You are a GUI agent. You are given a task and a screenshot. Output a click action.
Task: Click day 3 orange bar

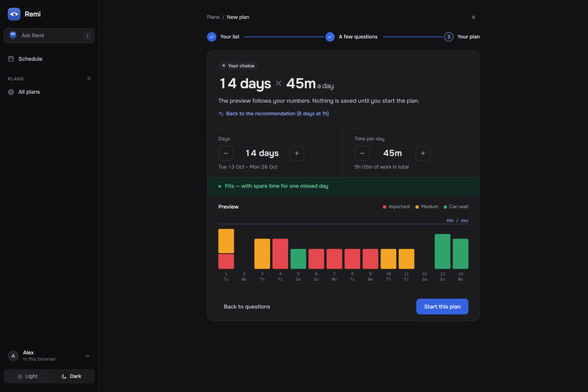click(262, 254)
